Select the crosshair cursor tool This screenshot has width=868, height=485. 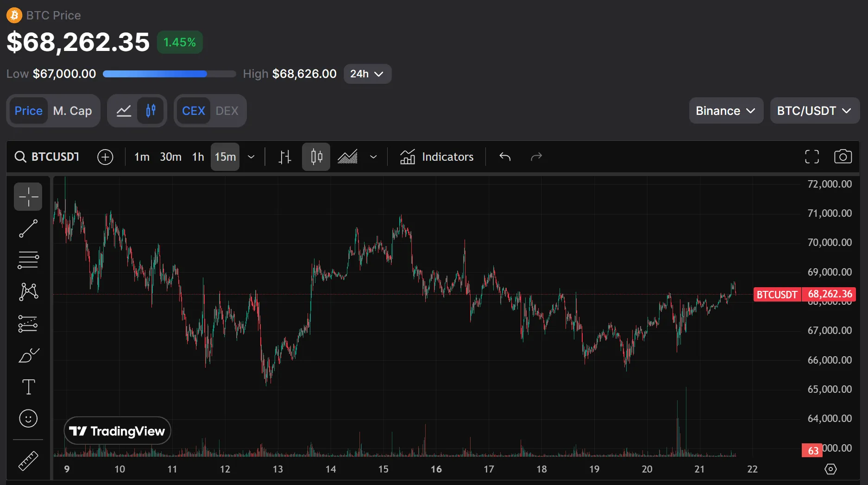tap(28, 196)
